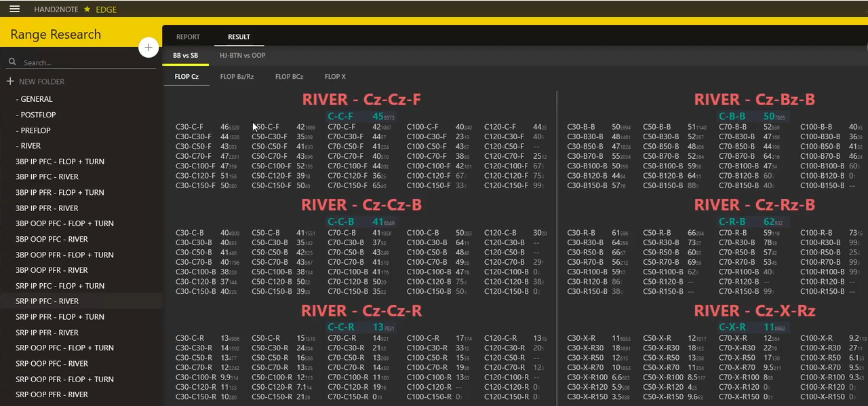Click the C70-C-B stat row
Image resolution: width=868 pixels, height=406 pixels.
(360, 233)
